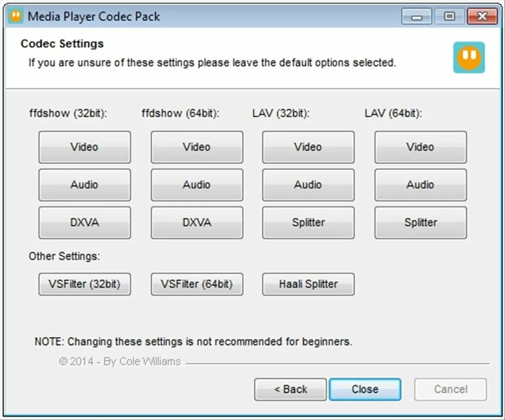Screen dimensions: 505x420
Task: Open LAV 32bit Splitter settings
Action: coord(308,222)
